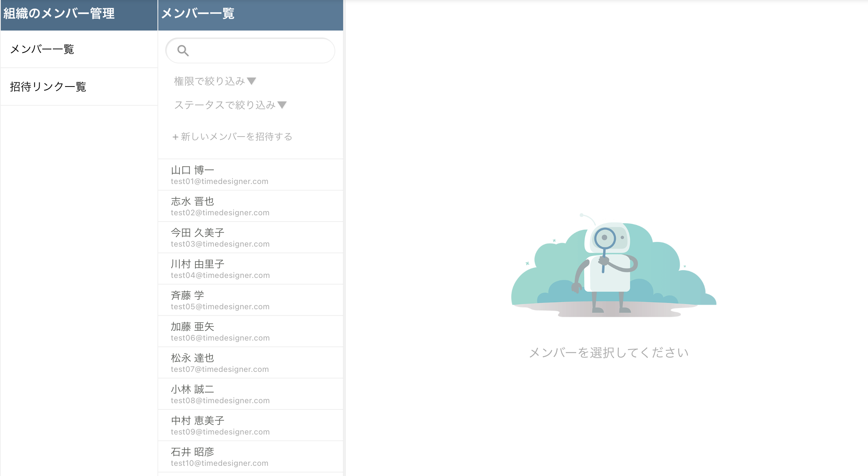Select member 中村 恵美子
This screenshot has height=476, width=868.
pos(251,426)
